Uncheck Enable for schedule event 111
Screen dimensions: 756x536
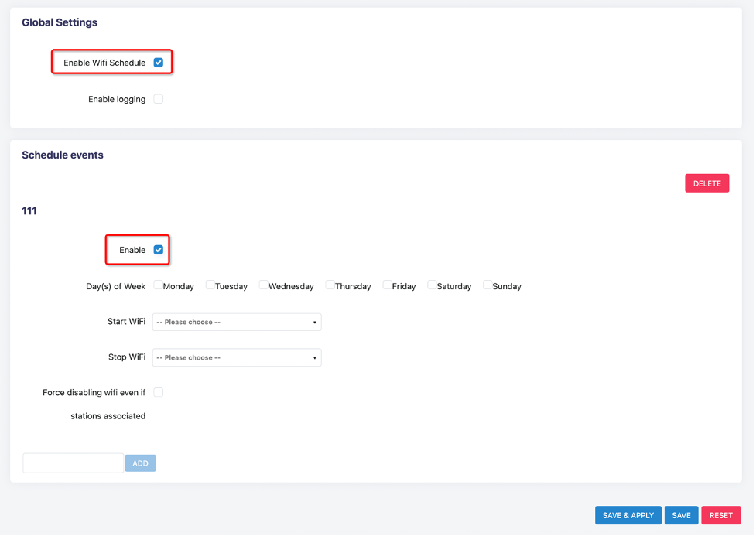(x=158, y=249)
